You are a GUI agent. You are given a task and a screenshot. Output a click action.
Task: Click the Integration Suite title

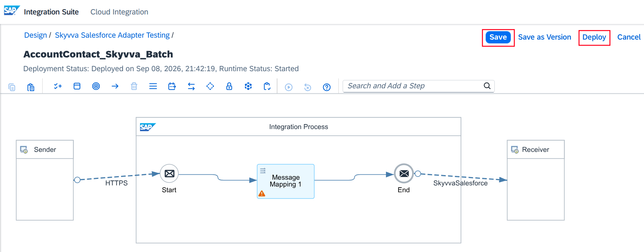point(51,12)
